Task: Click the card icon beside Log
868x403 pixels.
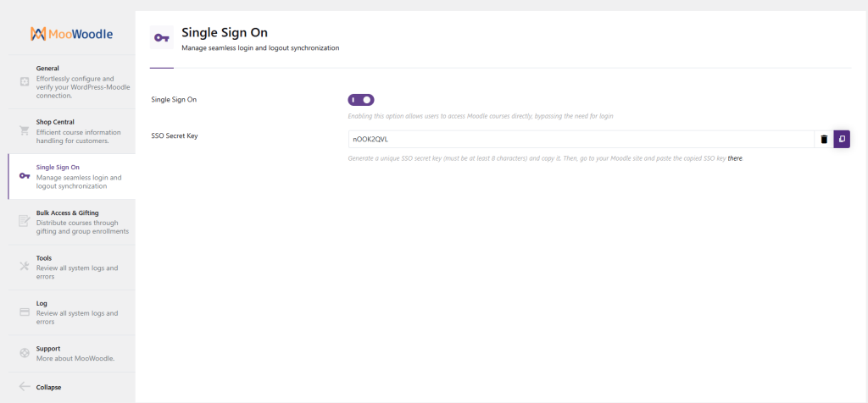Action: [x=25, y=312]
